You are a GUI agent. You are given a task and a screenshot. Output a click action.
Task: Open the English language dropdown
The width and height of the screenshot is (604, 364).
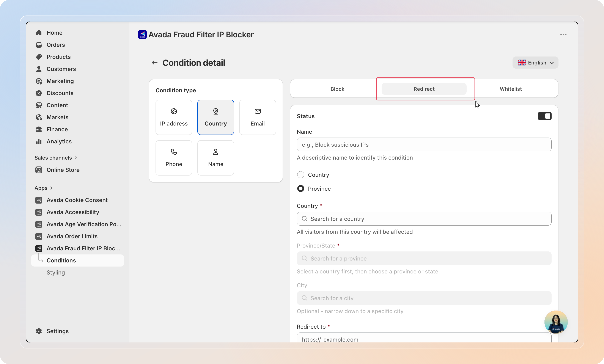pos(535,63)
